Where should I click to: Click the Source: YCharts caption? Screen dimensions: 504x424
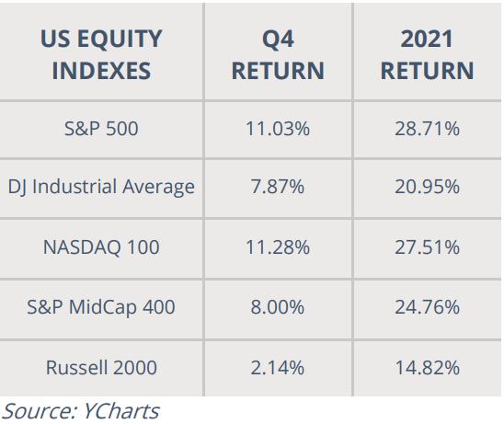click(80, 411)
